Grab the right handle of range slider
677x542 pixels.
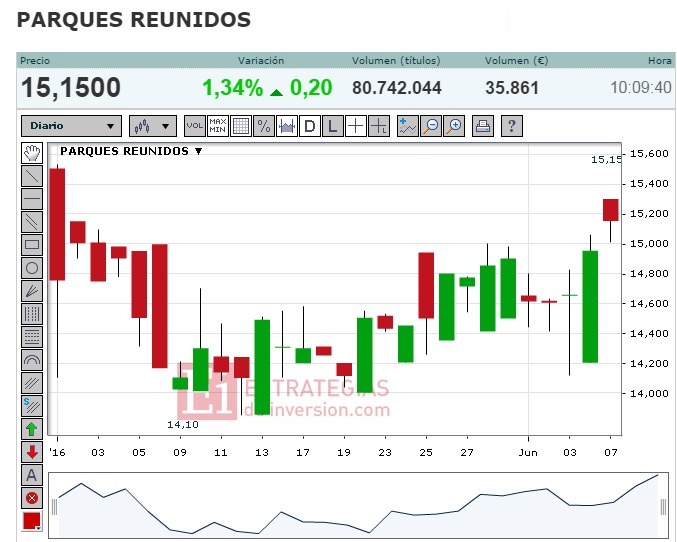[x=664, y=507]
